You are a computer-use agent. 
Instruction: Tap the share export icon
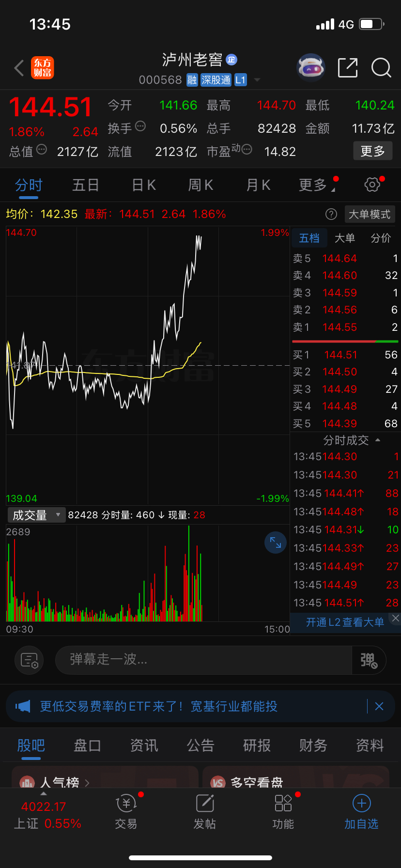[x=347, y=68]
